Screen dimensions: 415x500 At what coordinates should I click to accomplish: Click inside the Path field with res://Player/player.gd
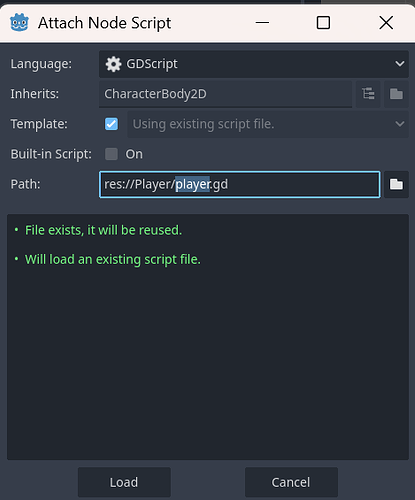click(x=240, y=184)
